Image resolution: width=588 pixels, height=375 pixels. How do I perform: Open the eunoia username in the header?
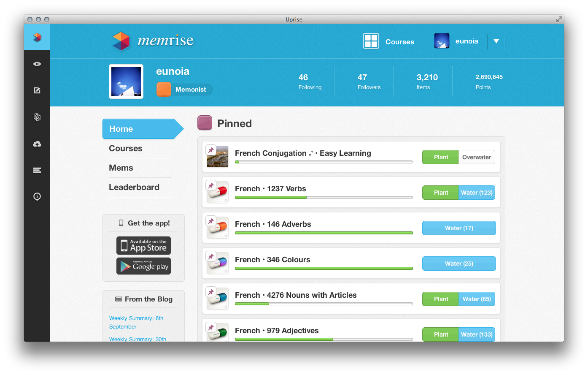coord(467,41)
